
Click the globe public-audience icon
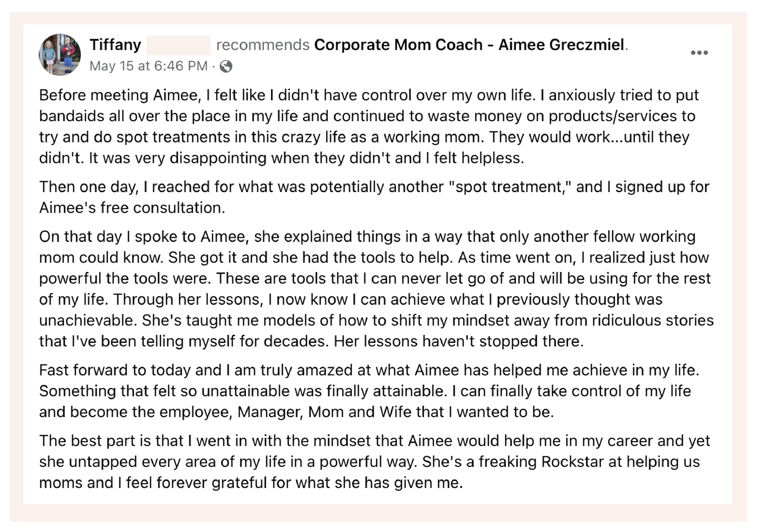tap(226, 66)
